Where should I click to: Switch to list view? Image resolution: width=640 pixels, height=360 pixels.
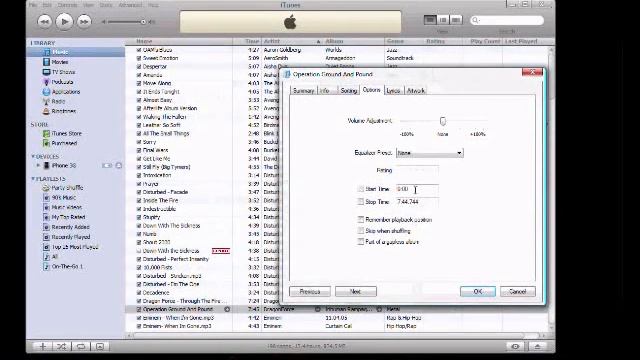(x=430, y=20)
